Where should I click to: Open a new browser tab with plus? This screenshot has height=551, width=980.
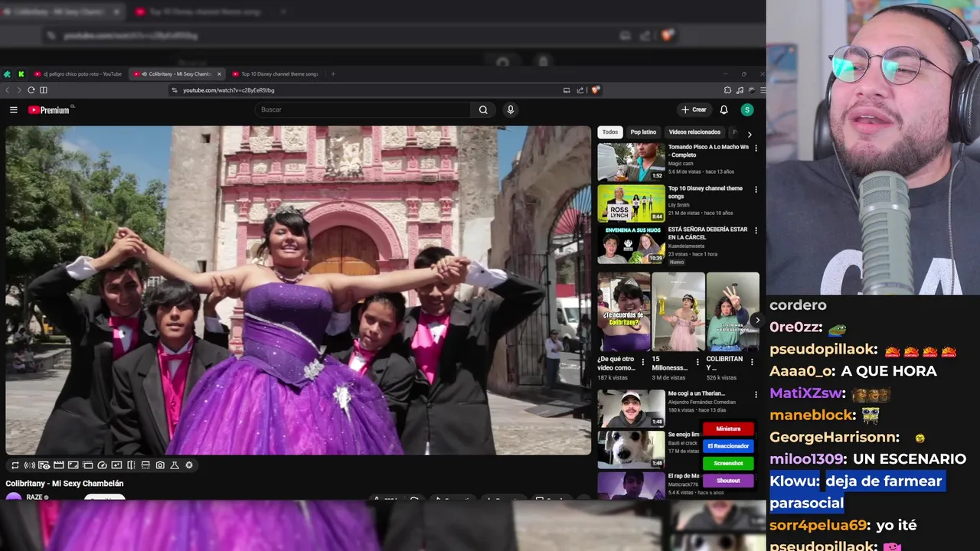333,74
